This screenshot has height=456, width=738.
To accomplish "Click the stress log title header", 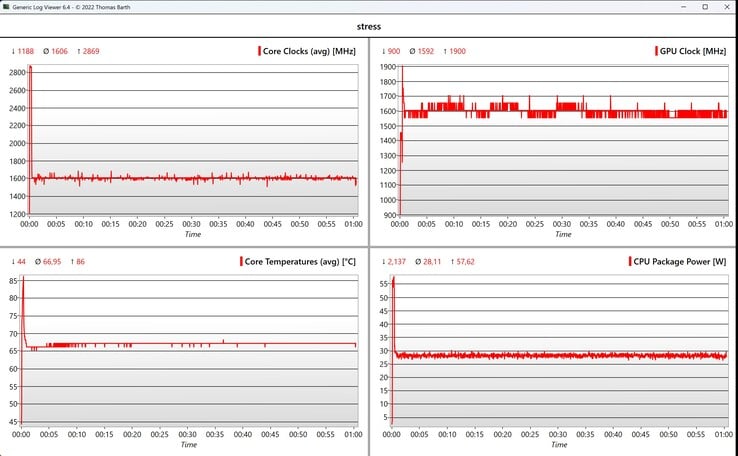I will [x=369, y=26].
